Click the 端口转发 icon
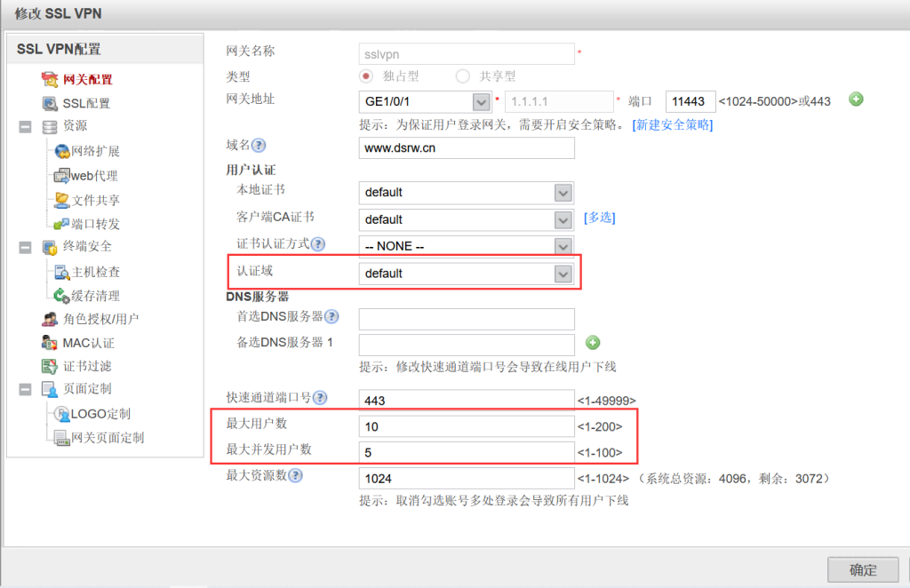The image size is (910, 588). (x=61, y=224)
